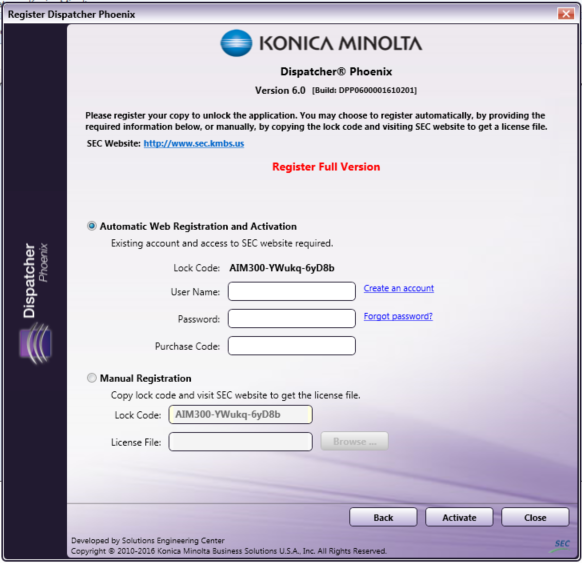Go to previous step with Back button
Screen dimensions: 582x563
tap(383, 517)
